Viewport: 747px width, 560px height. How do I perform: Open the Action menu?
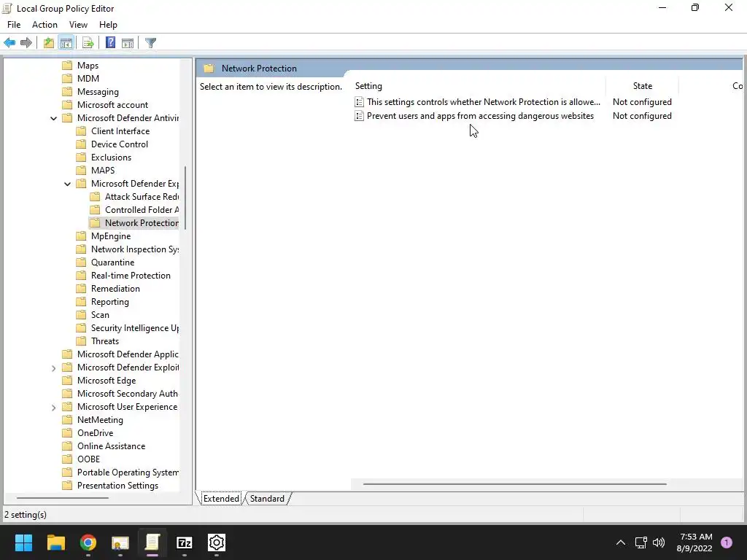[x=44, y=25]
